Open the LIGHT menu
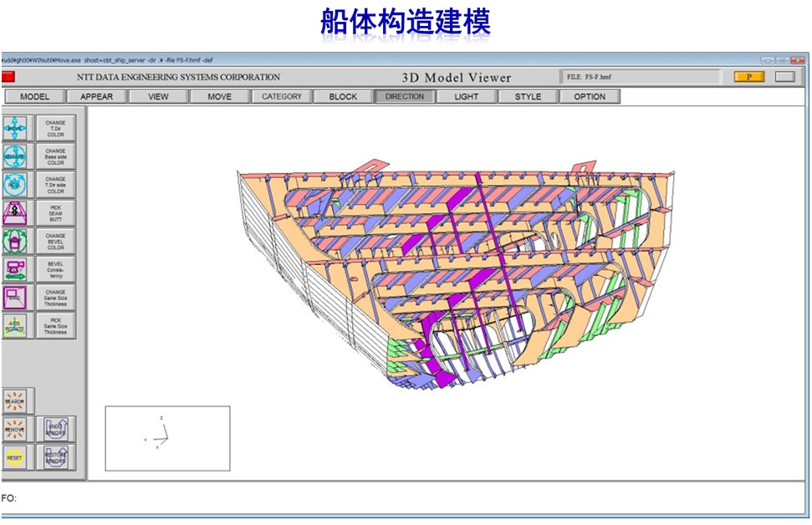Viewport: 812px width, 525px height. pyautogui.click(x=467, y=96)
